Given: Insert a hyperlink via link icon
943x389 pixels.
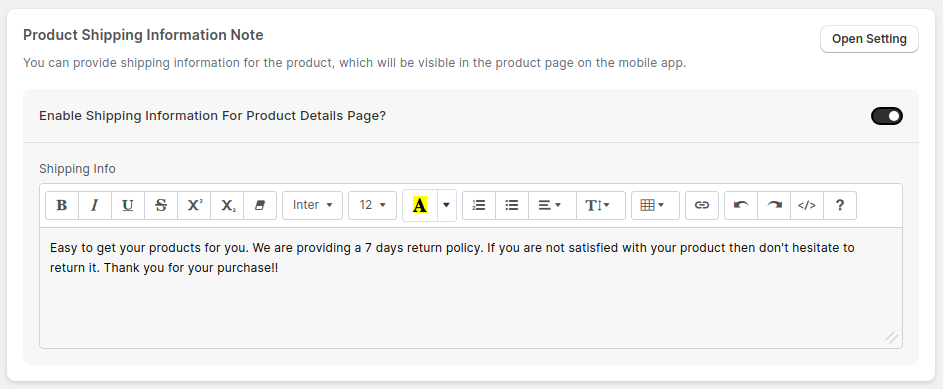Looking at the screenshot, I should tap(702, 205).
